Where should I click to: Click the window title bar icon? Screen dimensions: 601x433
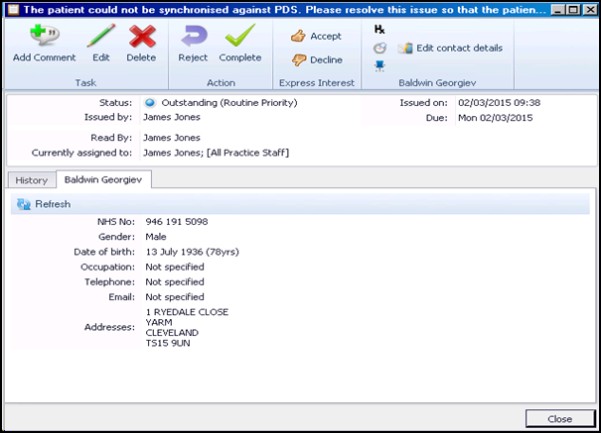(x=12, y=8)
